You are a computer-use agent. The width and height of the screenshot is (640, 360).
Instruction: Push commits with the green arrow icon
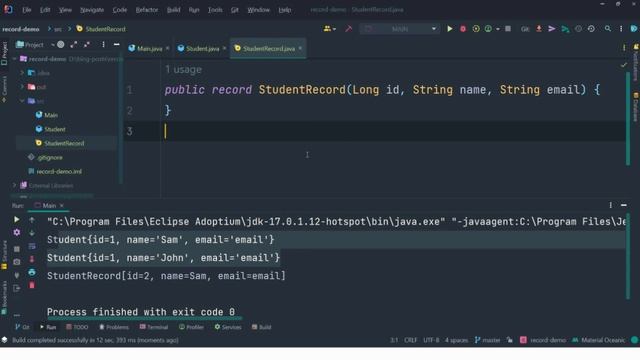[565, 29]
